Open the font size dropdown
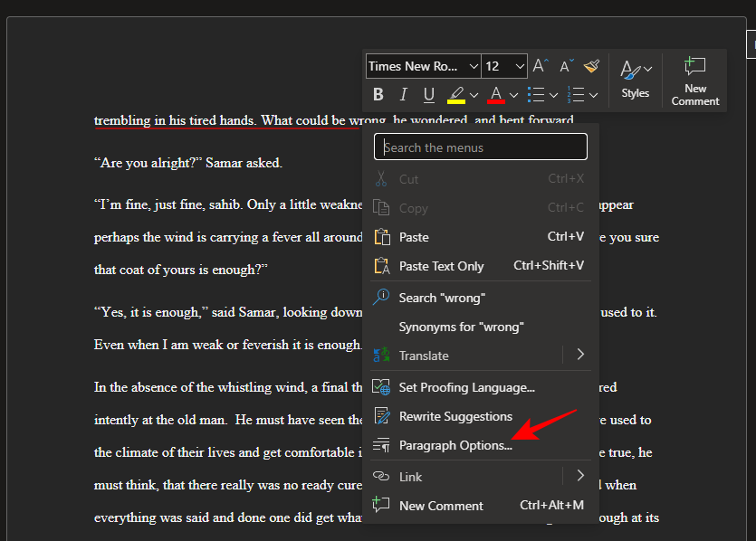756x541 pixels. pyautogui.click(x=520, y=66)
